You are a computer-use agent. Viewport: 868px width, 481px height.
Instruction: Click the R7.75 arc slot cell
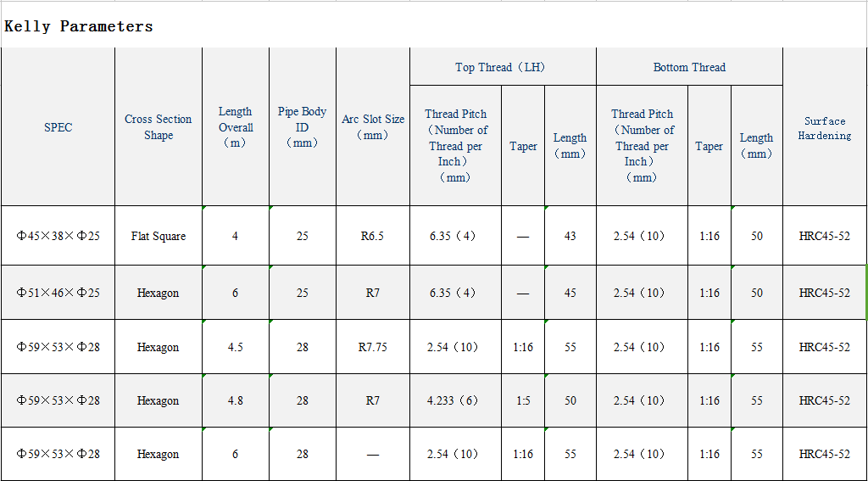pos(372,347)
